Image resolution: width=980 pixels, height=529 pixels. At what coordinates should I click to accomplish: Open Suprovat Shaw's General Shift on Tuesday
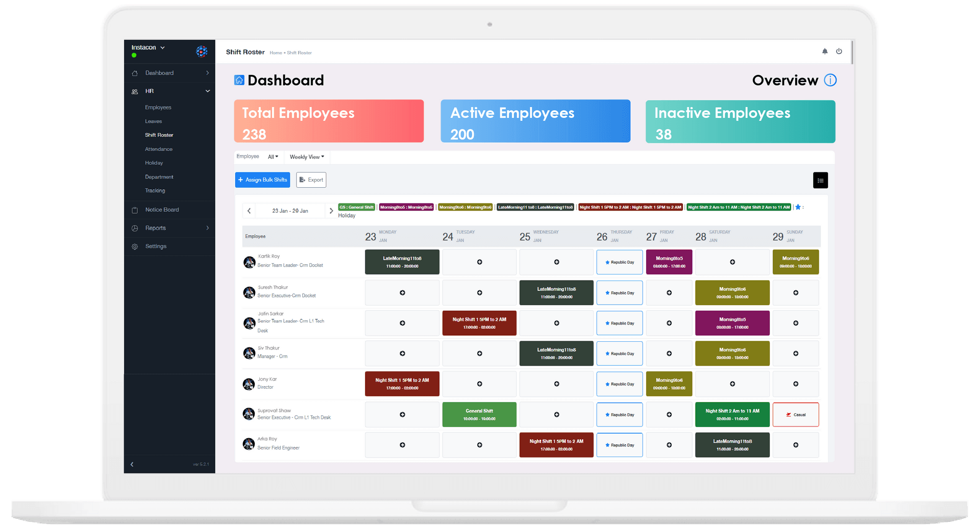click(479, 415)
